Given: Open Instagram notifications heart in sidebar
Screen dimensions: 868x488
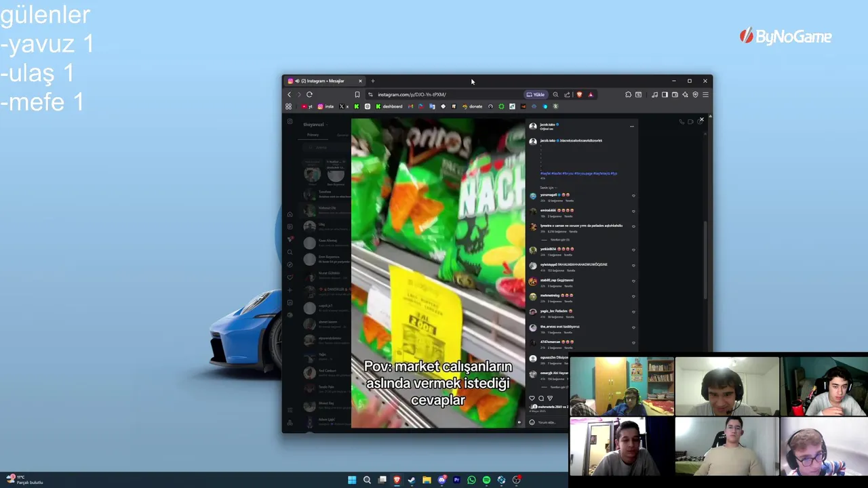Looking at the screenshot, I should point(290,277).
